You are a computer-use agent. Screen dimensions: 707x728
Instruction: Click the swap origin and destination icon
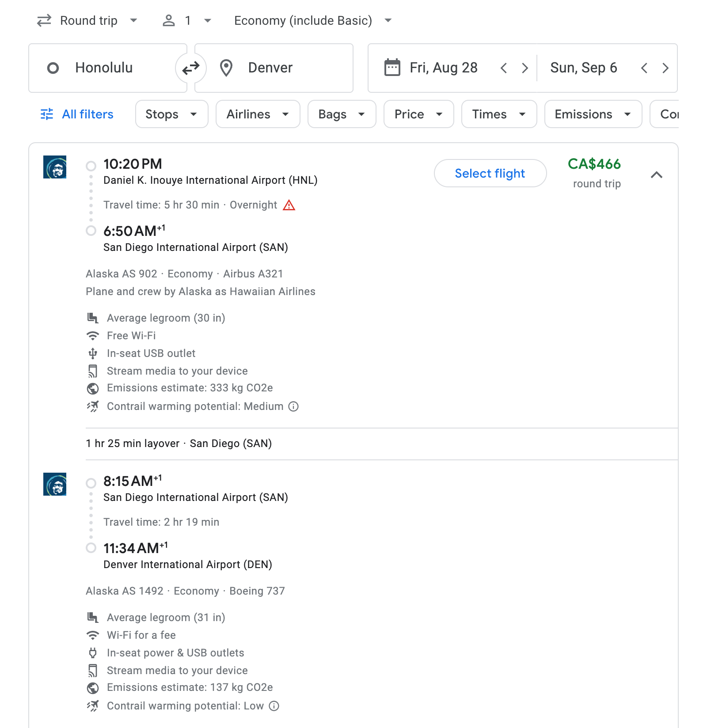tap(190, 68)
